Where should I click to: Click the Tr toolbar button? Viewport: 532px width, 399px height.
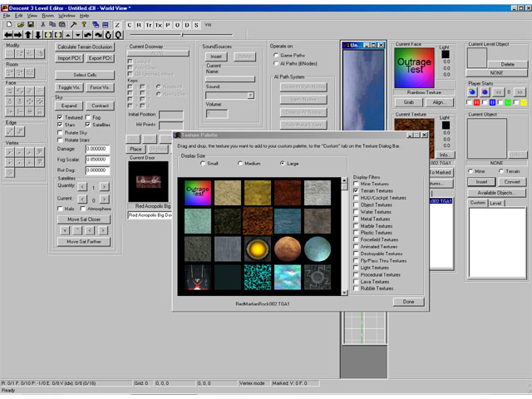[149, 25]
